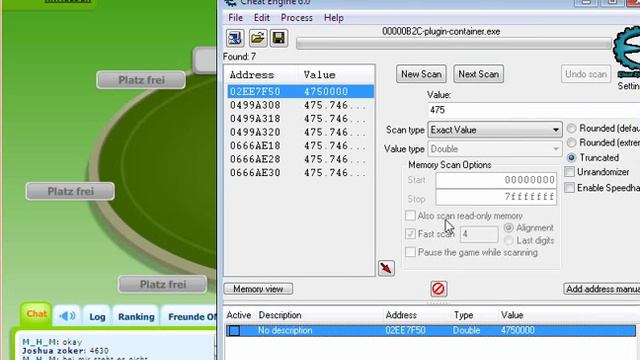Copy selected addresses with red arrow icon
Screen dimensions: 640x360
point(386,268)
